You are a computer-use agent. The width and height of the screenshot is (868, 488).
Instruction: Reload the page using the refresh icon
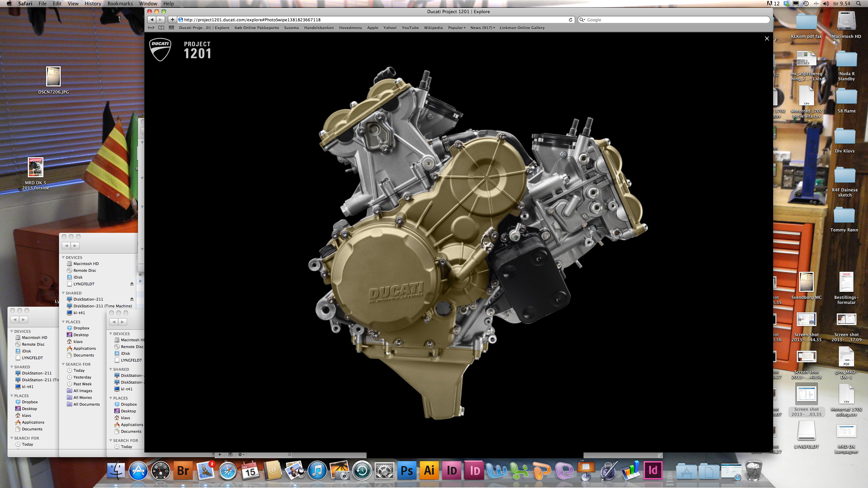coord(571,20)
